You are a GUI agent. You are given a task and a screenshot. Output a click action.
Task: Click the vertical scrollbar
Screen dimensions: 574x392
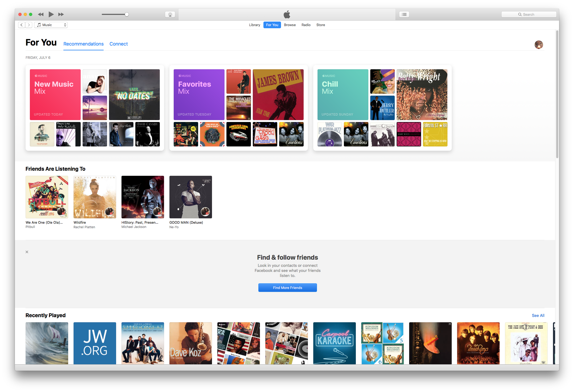tap(557, 95)
